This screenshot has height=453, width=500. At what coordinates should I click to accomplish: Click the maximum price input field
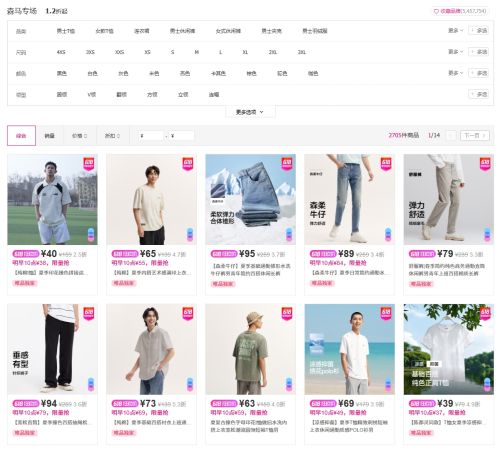pyautogui.click(x=182, y=136)
